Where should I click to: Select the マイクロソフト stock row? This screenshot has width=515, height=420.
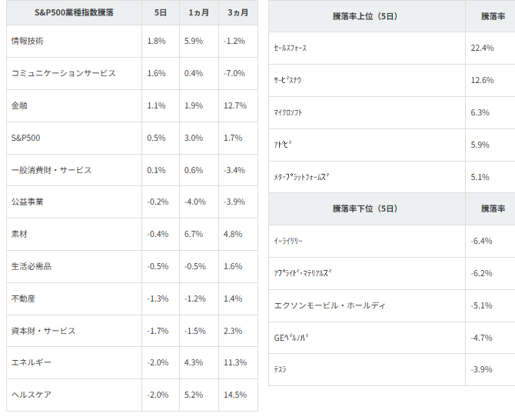tap(392, 112)
